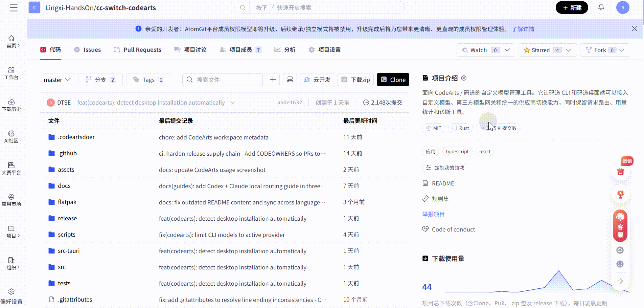Expand the Fork dropdown arrow
This screenshot has width=644, height=308.
(x=622, y=50)
